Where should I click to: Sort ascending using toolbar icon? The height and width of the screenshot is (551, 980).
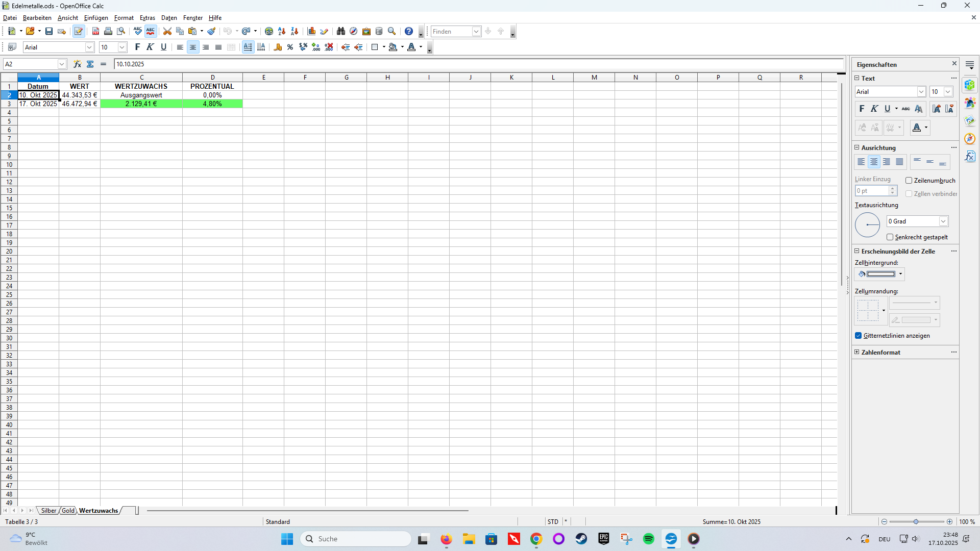click(282, 32)
